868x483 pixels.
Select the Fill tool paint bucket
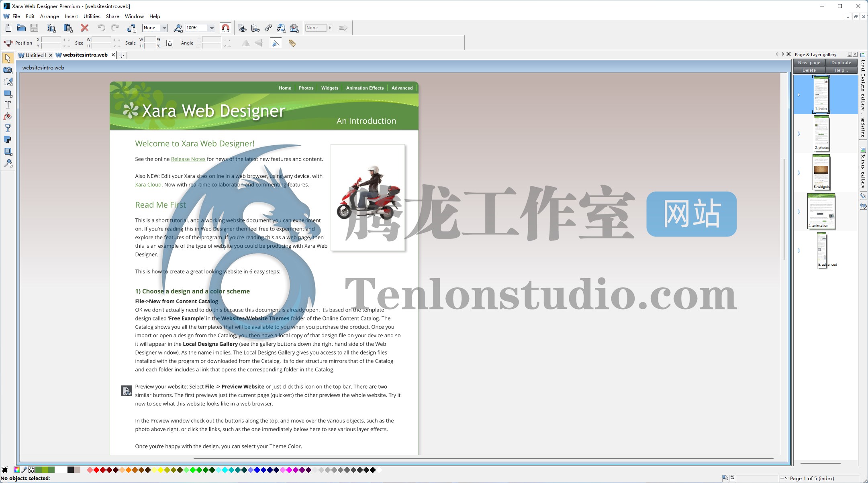(x=8, y=117)
